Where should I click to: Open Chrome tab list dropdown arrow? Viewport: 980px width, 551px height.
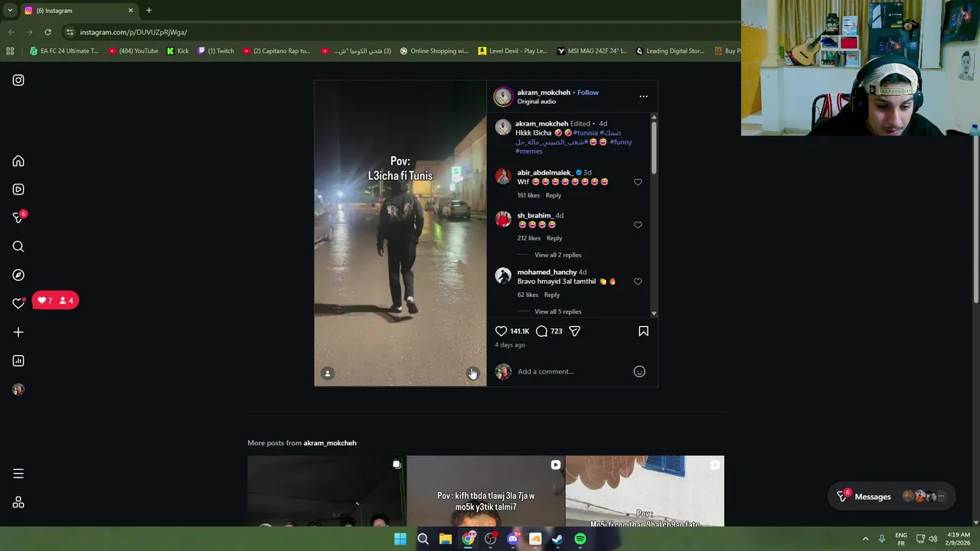[x=10, y=11]
